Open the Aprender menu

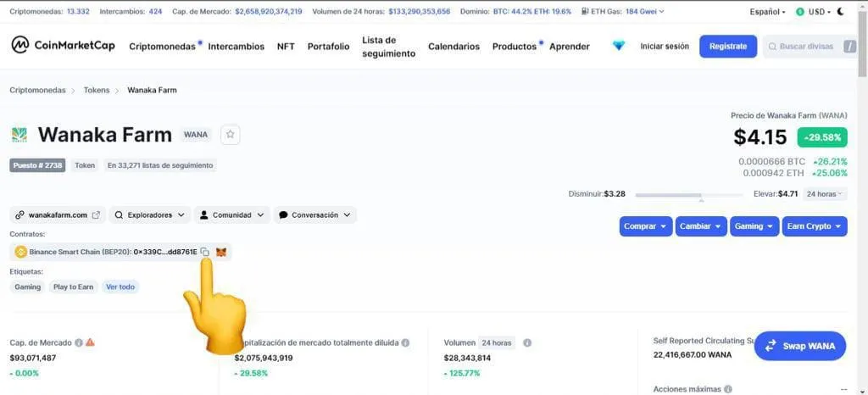tap(570, 47)
